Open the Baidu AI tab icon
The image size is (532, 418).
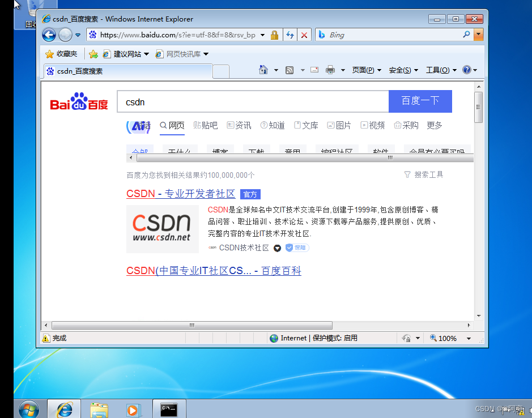[138, 127]
